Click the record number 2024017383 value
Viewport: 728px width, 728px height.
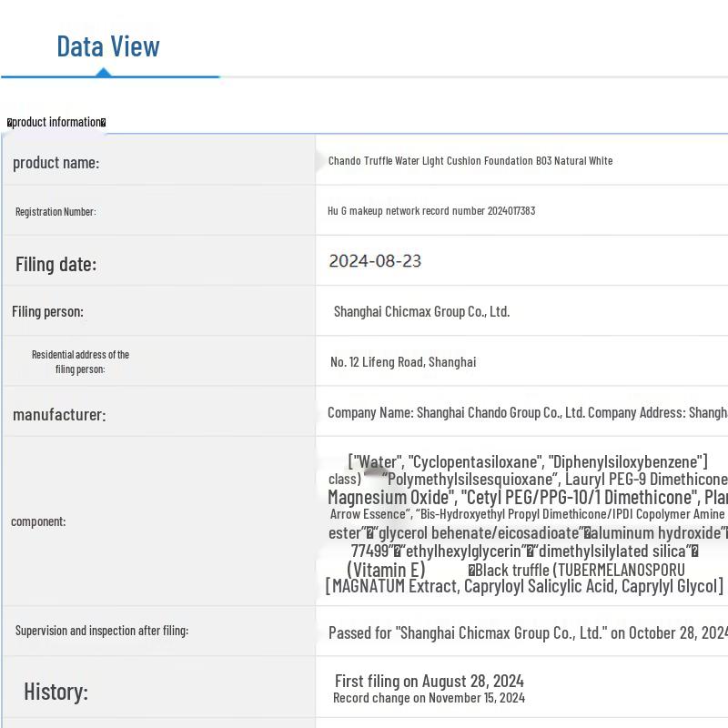[431, 211]
